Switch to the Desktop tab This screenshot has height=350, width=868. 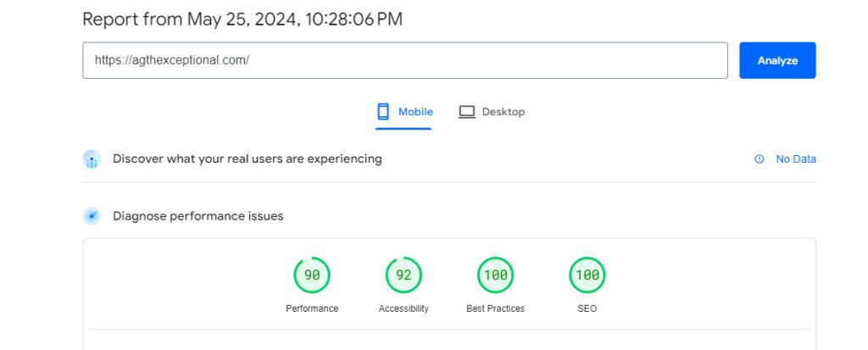pyautogui.click(x=491, y=113)
